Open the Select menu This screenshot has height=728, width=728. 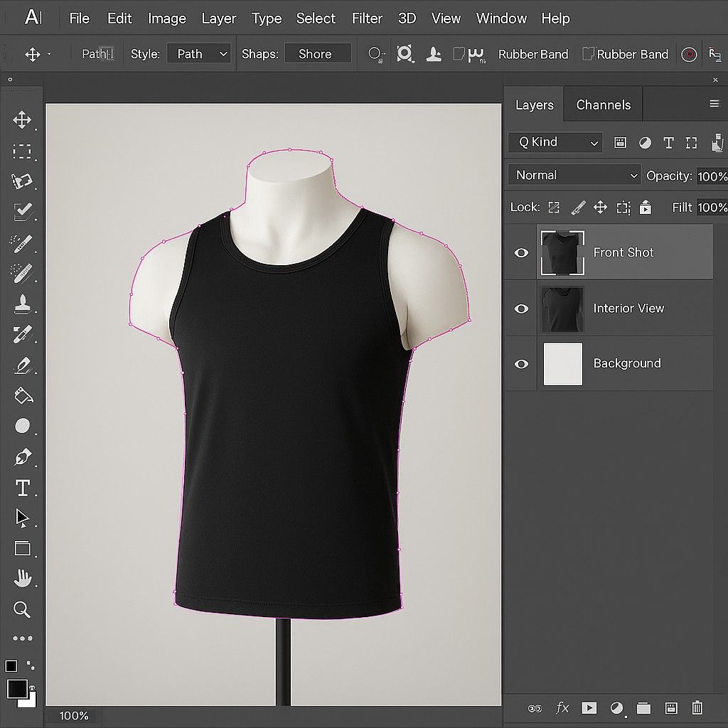316,18
